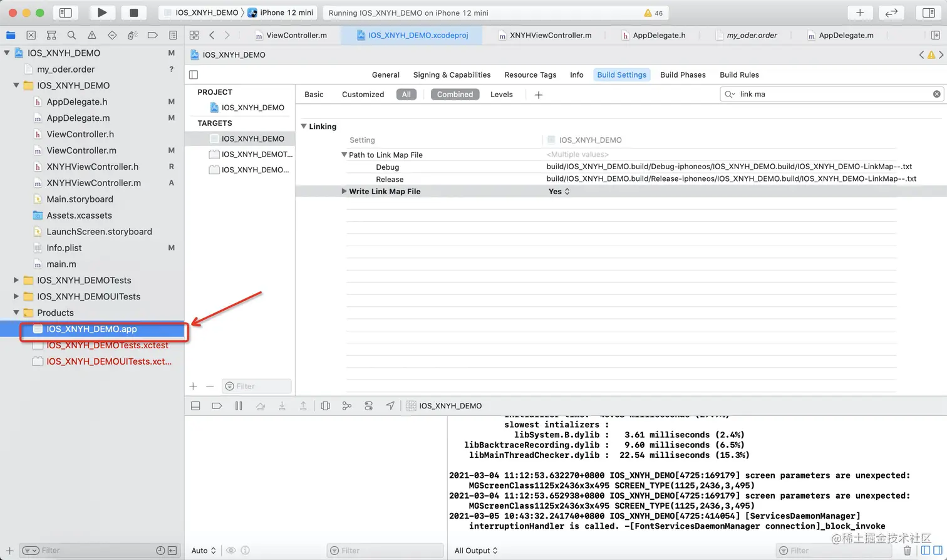Switch to the Build Phases tab
The image size is (947, 560).
[683, 75]
